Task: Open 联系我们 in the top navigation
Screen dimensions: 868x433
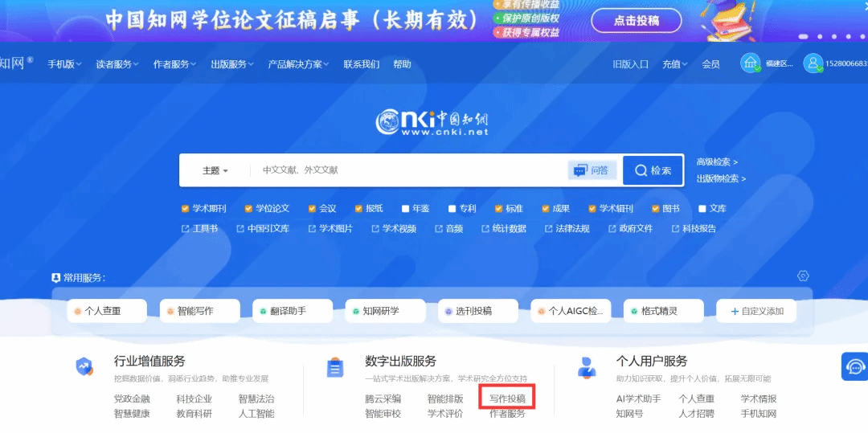Action: tap(362, 64)
